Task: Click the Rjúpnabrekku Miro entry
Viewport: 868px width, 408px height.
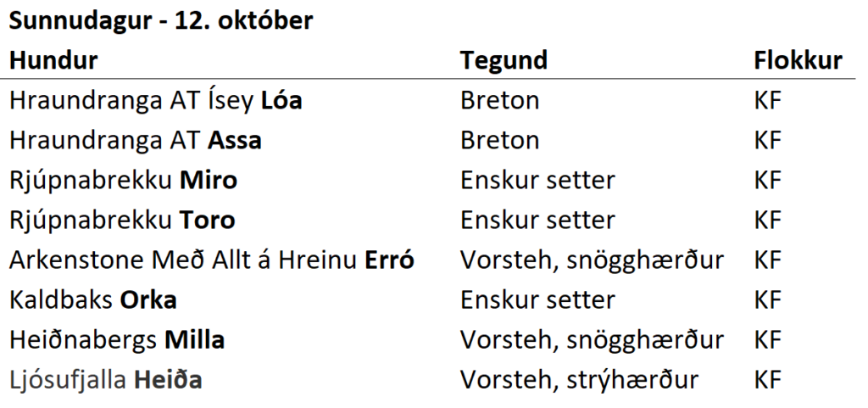Action: (x=124, y=181)
